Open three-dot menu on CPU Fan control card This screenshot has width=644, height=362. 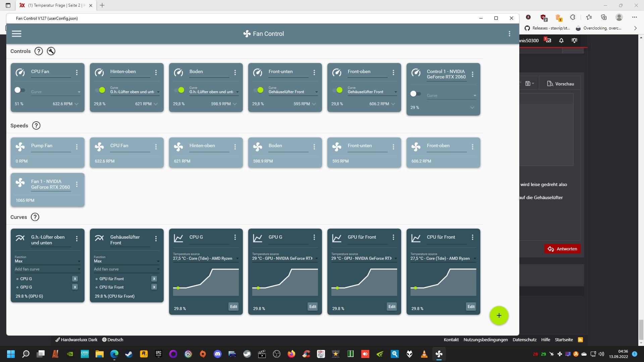(x=77, y=72)
